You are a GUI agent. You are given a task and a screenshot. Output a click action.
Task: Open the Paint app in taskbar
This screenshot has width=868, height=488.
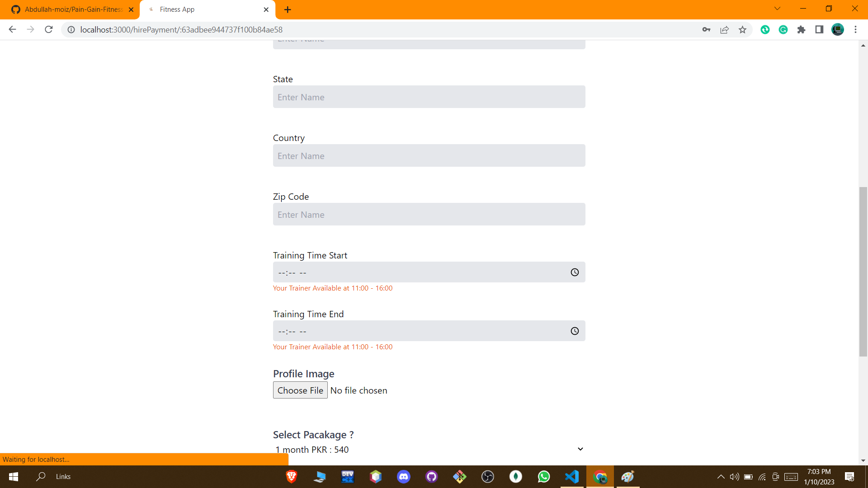coord(628,477)
